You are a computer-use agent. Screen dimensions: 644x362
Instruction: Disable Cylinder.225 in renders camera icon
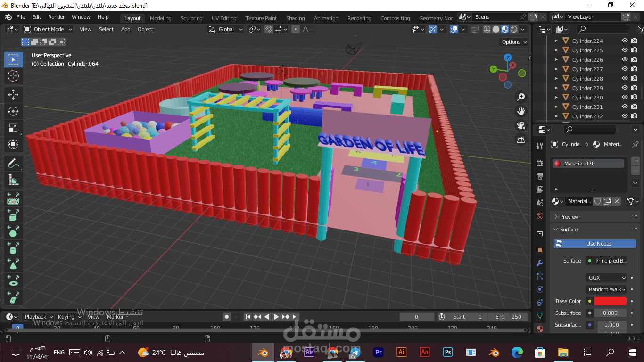click(x=635, y=50)
